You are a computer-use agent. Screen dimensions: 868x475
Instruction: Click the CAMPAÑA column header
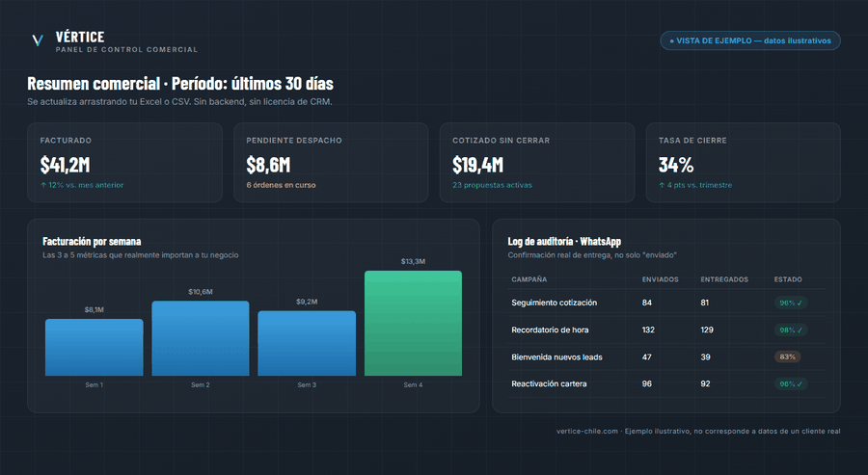tap(529, 279)
